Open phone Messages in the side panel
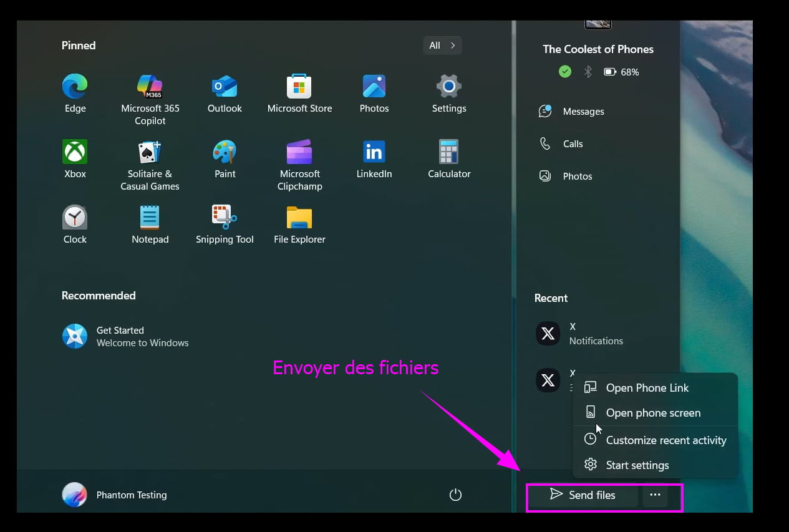The width and height of the screenshot is (789, 532). [x=571, y=112]
